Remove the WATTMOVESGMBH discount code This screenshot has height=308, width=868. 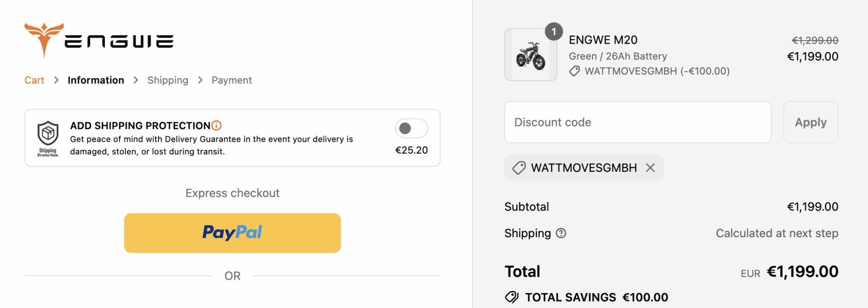tap(651, 168)
